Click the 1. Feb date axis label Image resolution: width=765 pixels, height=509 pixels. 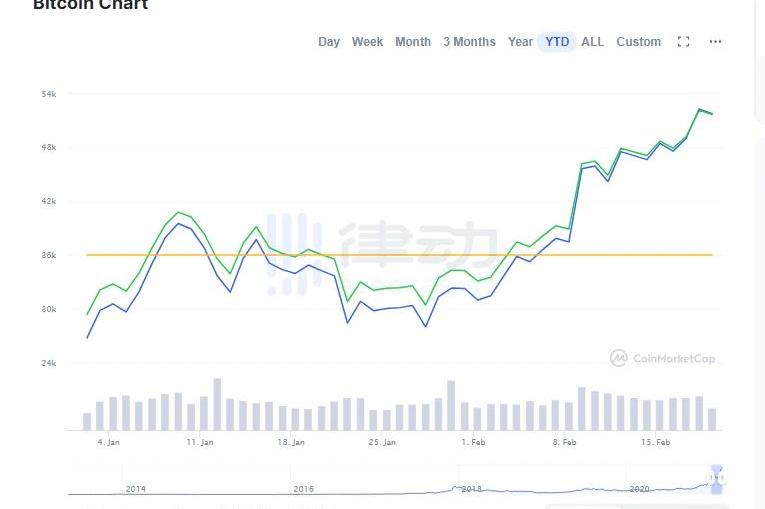473,442
